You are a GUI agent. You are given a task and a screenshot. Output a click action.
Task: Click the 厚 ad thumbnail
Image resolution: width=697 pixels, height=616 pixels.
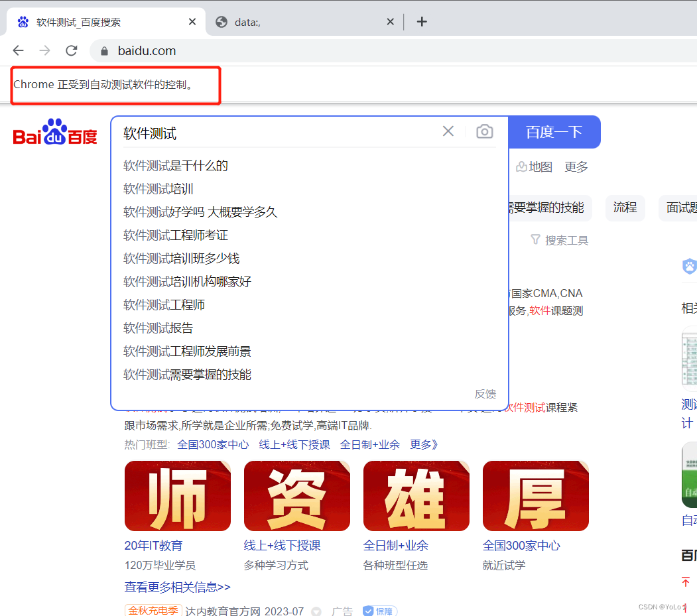(x=536, y=496)
